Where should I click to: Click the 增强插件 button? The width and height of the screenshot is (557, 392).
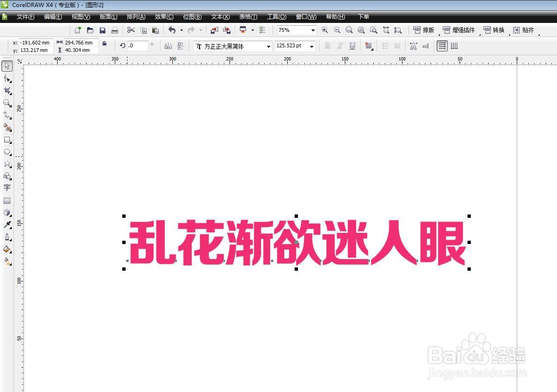[459, 30]
